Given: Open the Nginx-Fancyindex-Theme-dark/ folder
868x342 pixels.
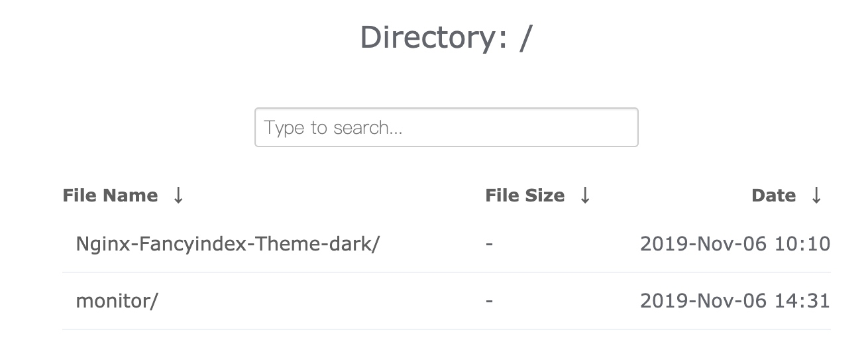Looking at the screenshot, I should click(x=227, y=244).
